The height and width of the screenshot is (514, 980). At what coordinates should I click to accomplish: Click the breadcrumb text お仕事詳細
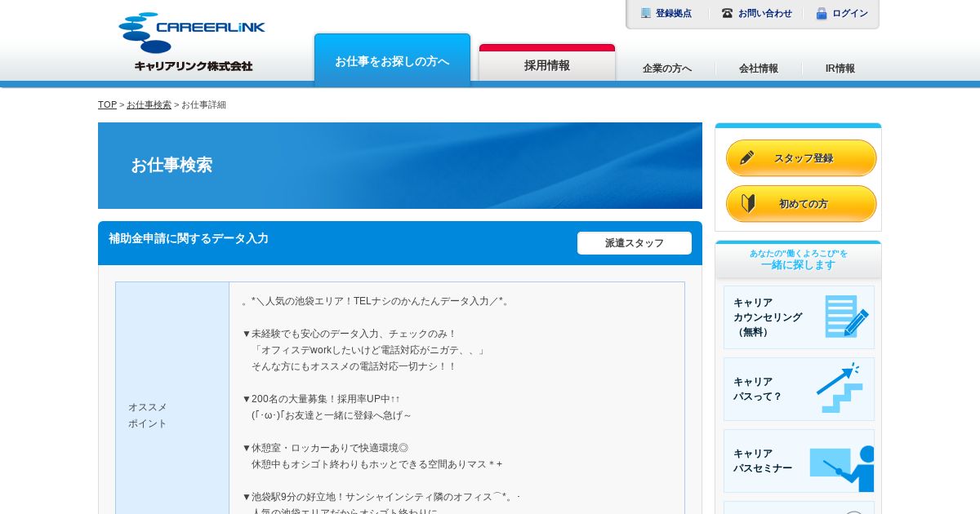point(203,104)
